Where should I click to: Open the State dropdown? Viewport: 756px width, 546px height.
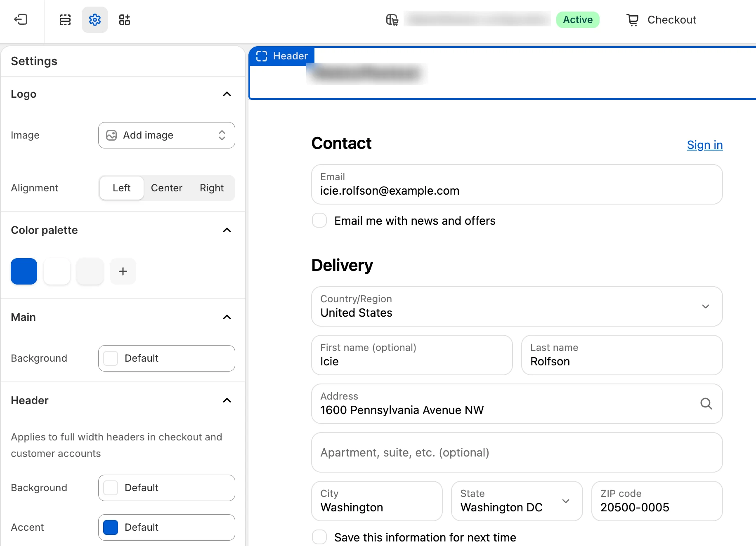[517, 501]
